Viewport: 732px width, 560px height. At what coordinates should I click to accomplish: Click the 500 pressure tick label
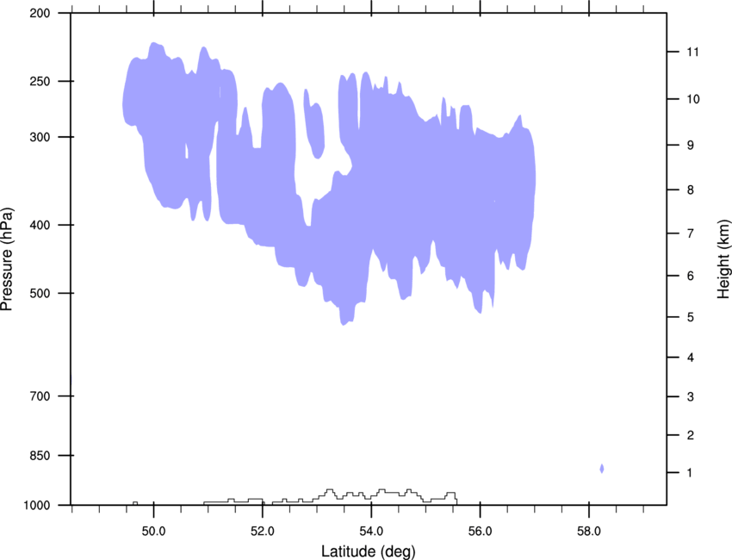click(x=40, y=293)
